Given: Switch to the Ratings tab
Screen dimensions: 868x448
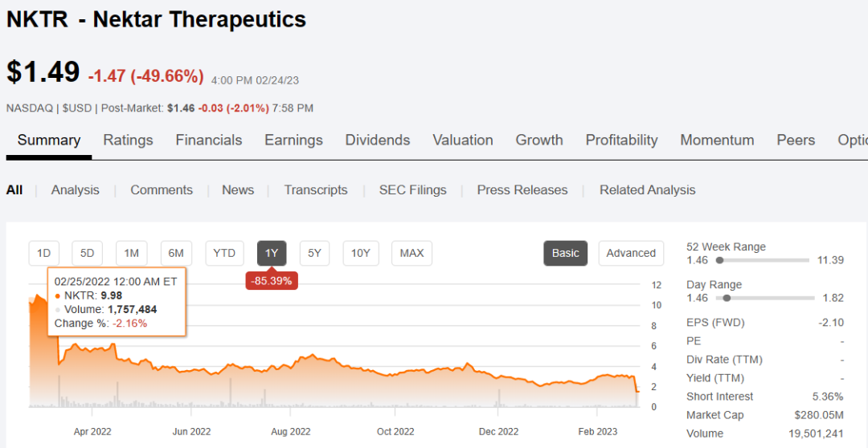Looking at the screenshot, I should coord(128,140).
